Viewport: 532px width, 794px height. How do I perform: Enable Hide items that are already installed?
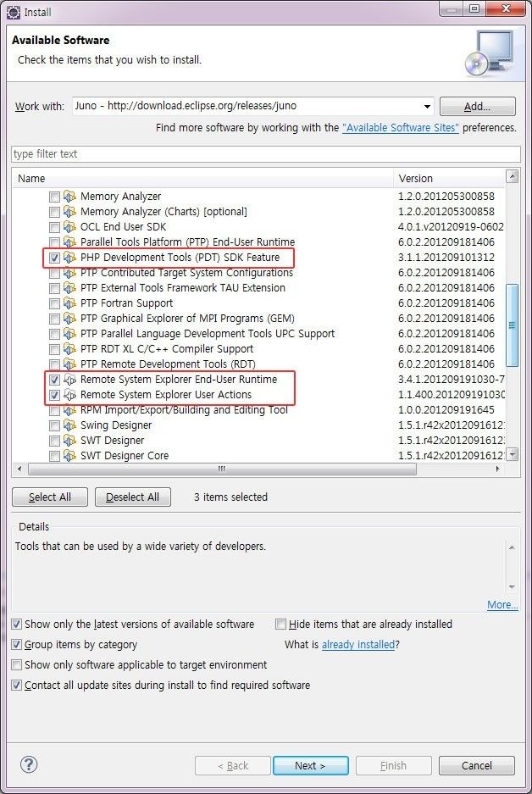281,625
